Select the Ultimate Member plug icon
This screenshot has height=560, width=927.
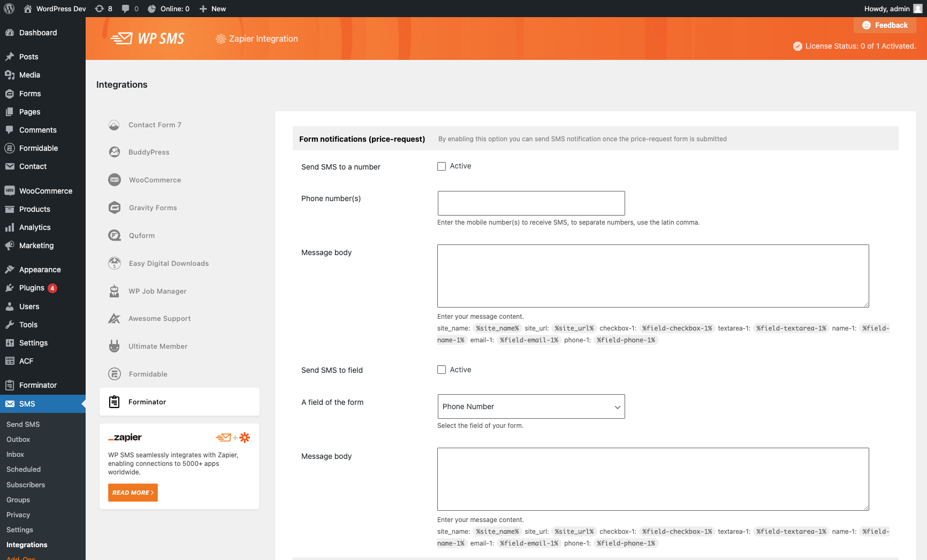point(114,346)
